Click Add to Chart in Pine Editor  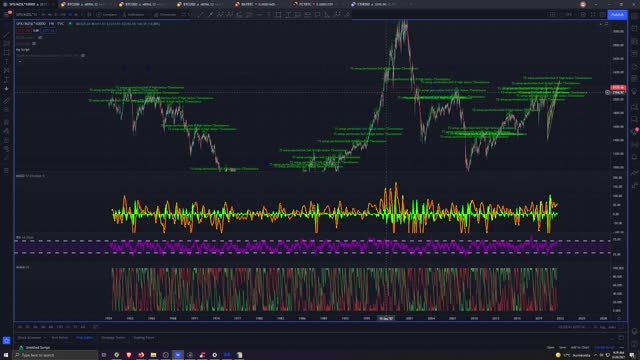[580, 348]
